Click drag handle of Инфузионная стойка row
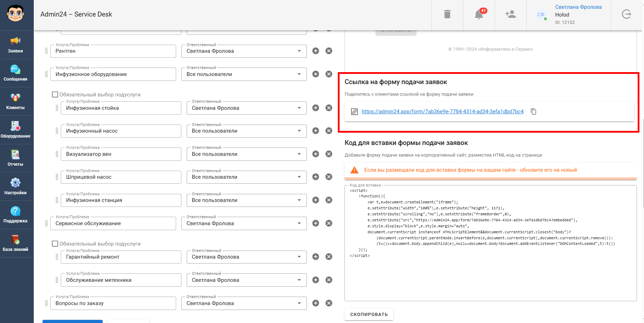Screen dimensions: 644x323 click(x=57, y=108)
